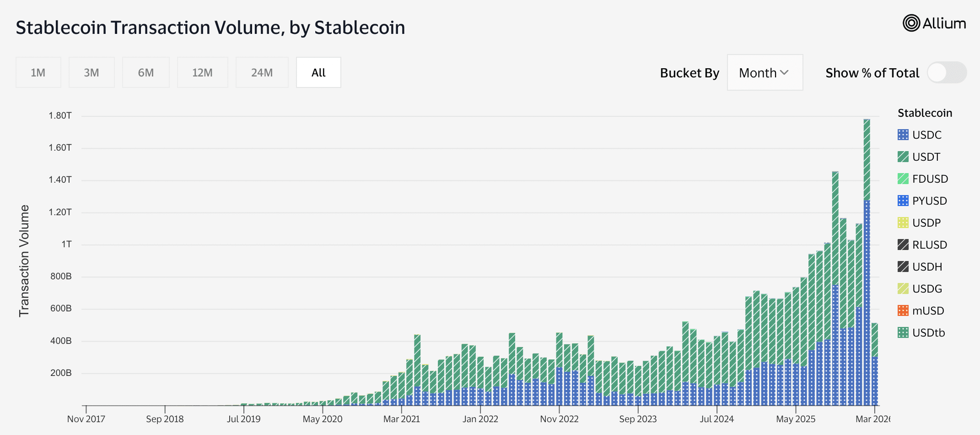Switch to the 1M time range

[x=38, y=72]
